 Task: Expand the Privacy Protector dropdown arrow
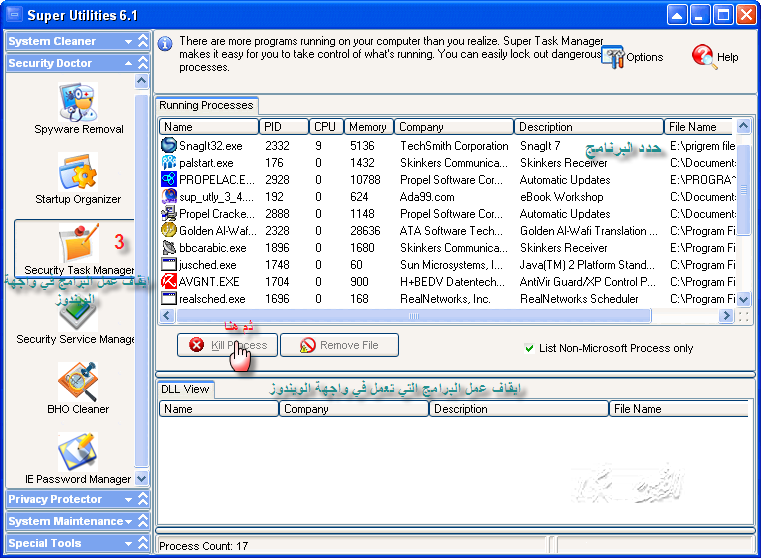(x=129, y=499)
